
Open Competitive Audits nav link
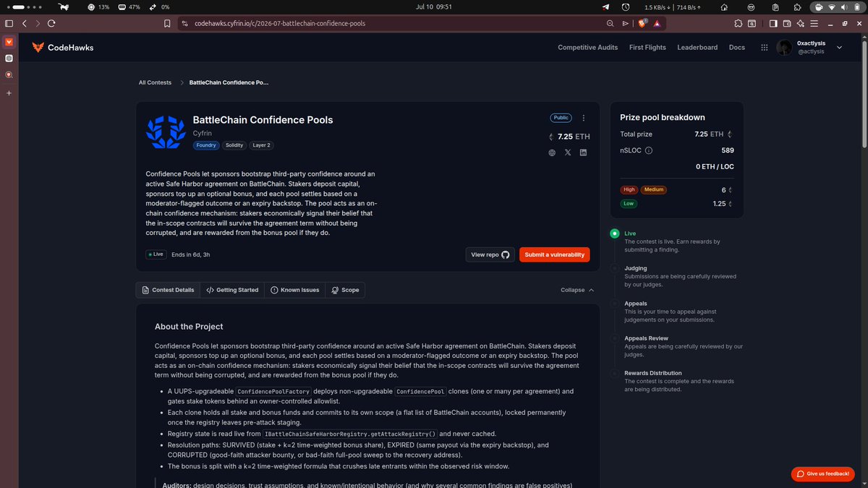(587, 47)
